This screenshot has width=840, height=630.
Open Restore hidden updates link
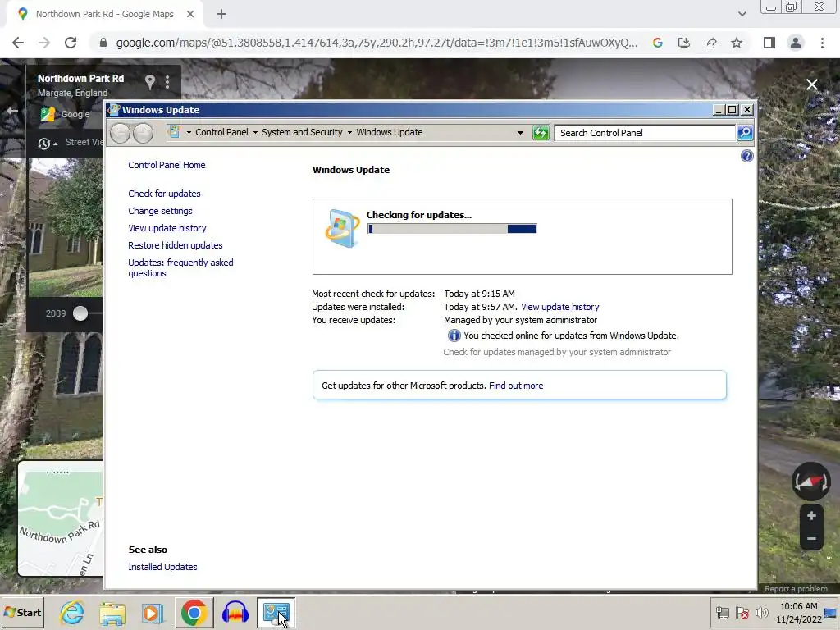(176, 244)
